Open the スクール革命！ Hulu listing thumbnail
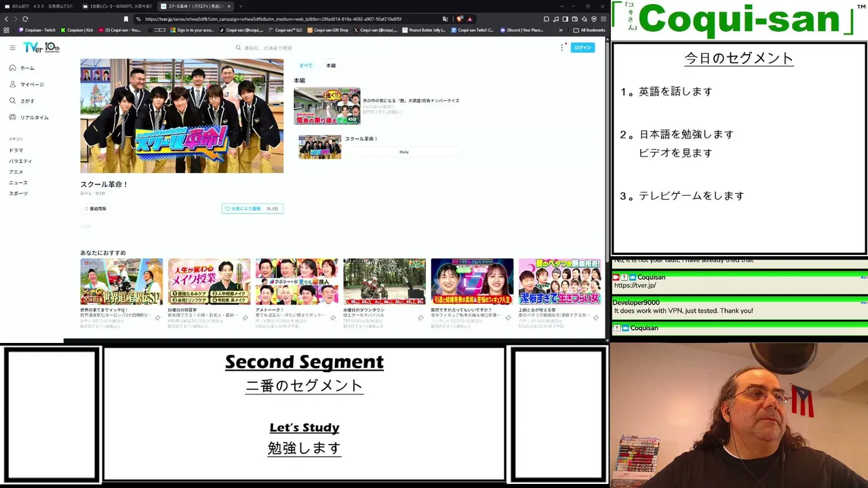868x488 pixels. point(320,146)
